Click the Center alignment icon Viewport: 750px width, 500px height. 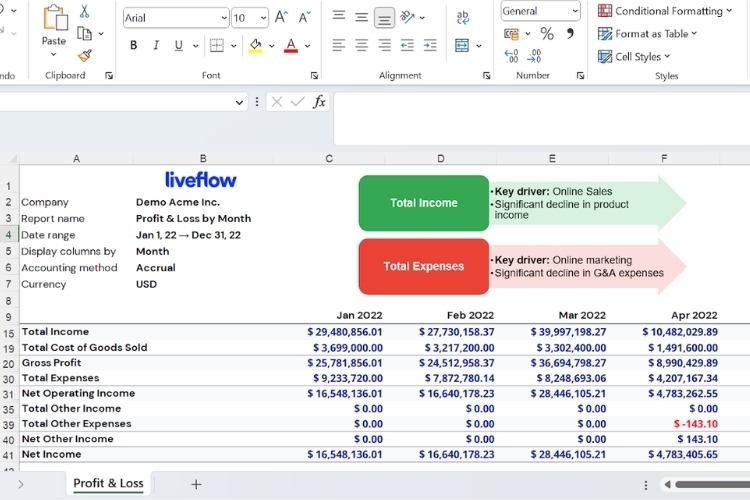362,45
